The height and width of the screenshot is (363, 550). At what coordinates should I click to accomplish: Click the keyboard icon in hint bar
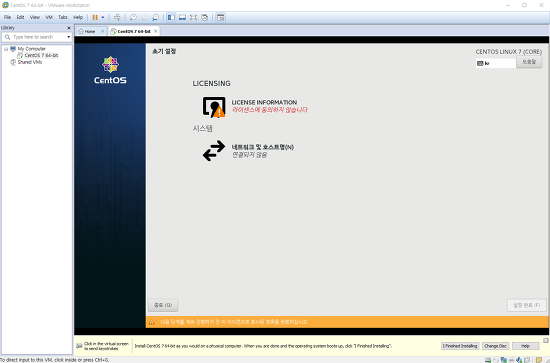pos(79,346)
